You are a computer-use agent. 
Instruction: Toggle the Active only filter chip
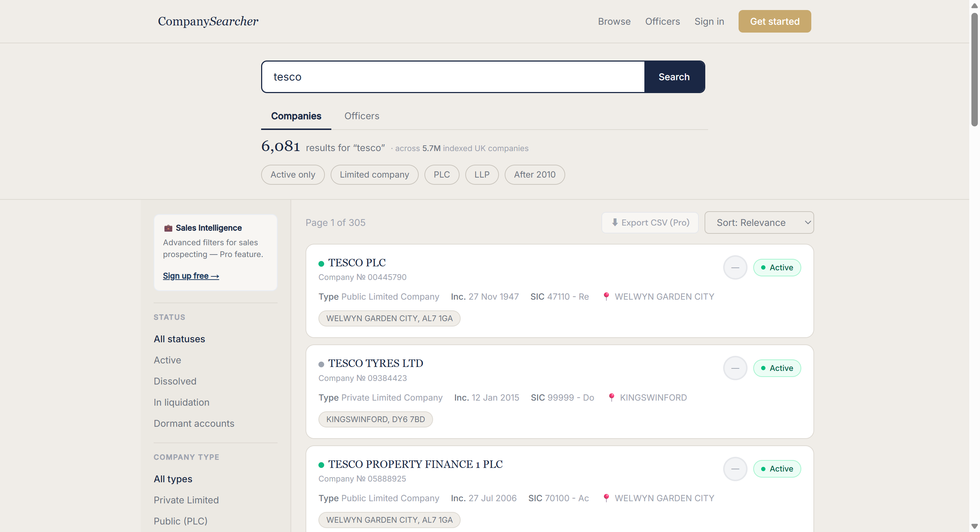(x=293, y=175)
